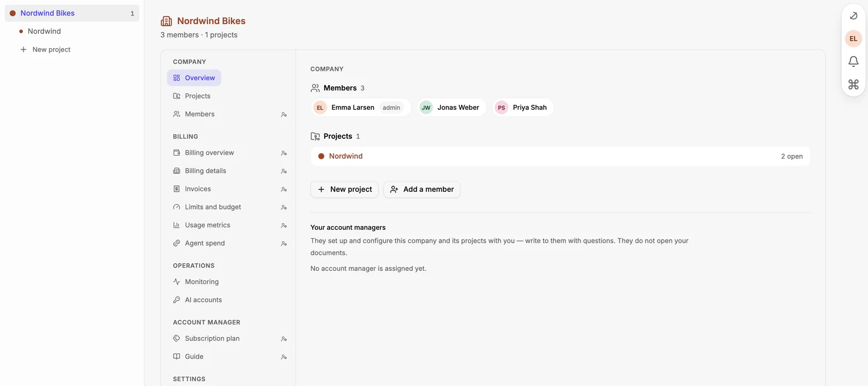Image resolution: width=868 pixels, height=386 pixels.
Task: Click the Jonas Weber member name
Action: pos(458,107)
